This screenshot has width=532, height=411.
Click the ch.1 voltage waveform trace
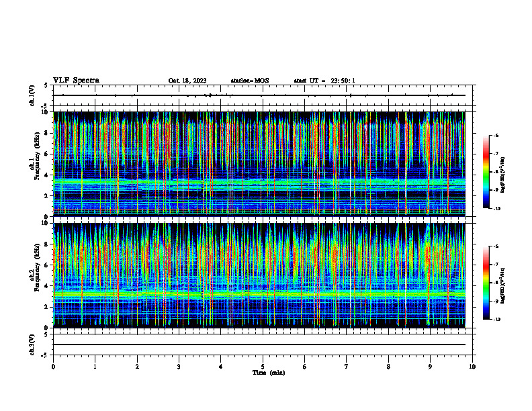(259, 95)
